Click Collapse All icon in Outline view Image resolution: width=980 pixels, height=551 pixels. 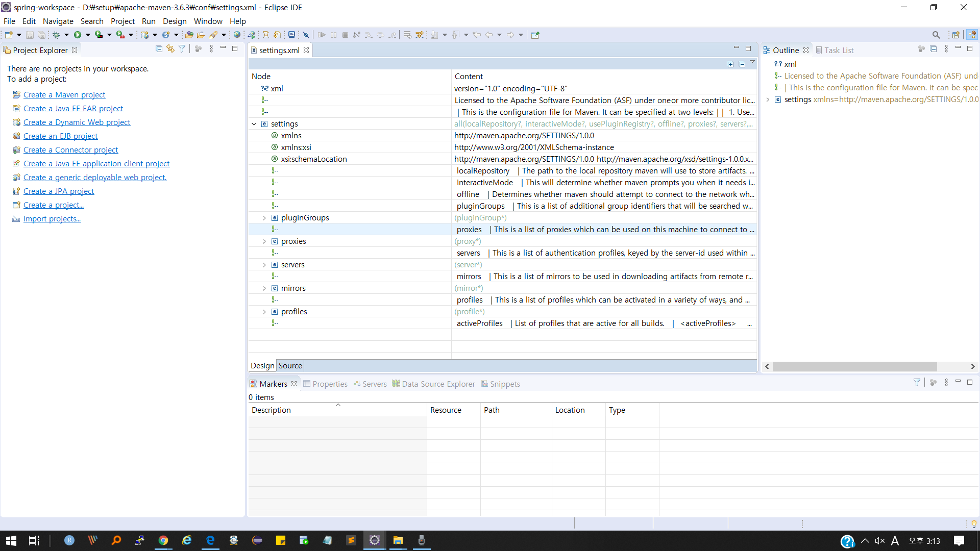[x=933, y=49]
